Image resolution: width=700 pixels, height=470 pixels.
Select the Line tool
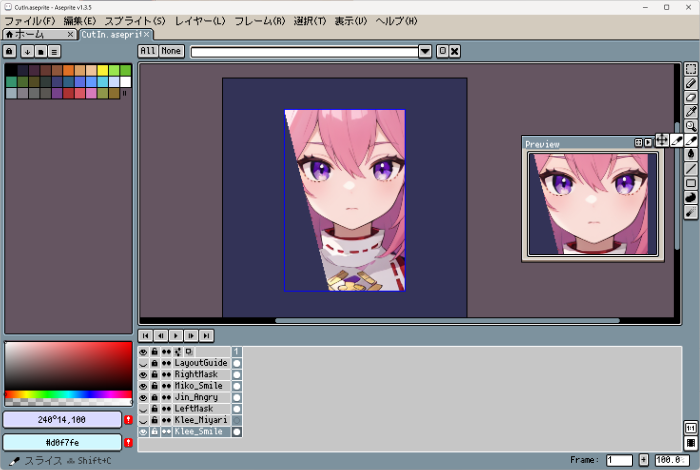coord(691,169)
